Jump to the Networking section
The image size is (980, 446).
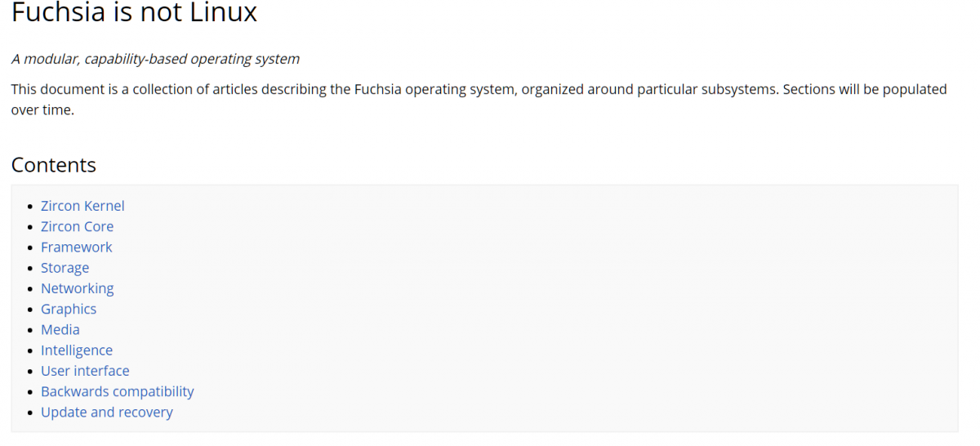tap(78, 288)
